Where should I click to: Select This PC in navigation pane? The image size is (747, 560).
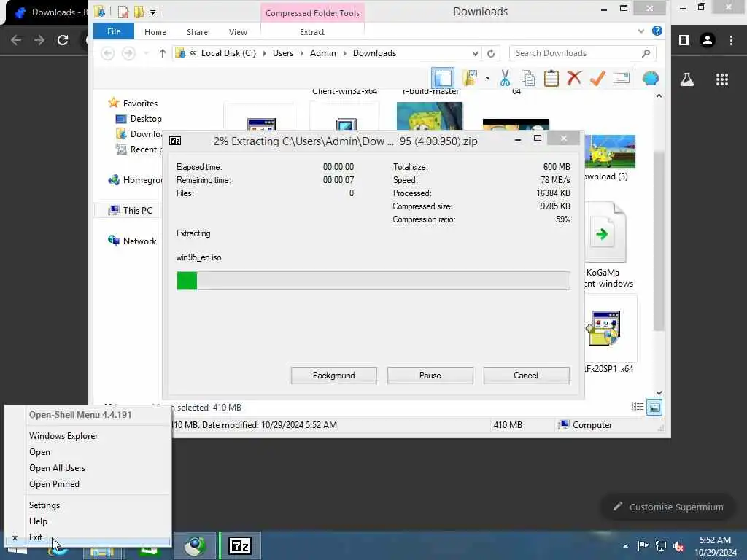(x=130, y=211)
